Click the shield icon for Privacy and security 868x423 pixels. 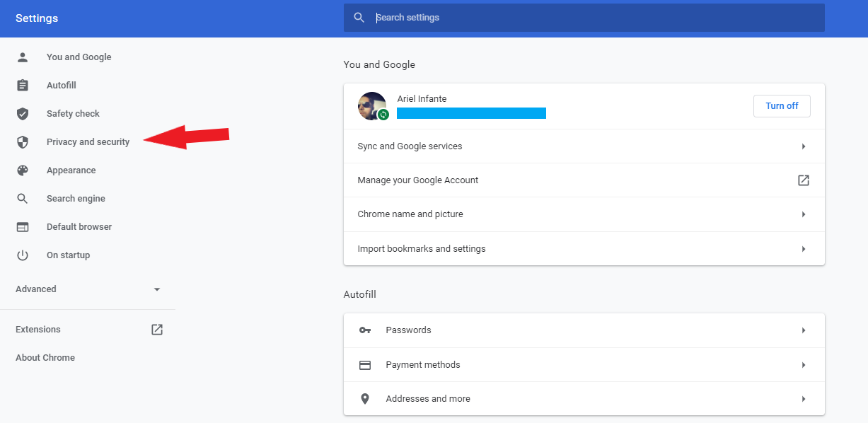23,142
